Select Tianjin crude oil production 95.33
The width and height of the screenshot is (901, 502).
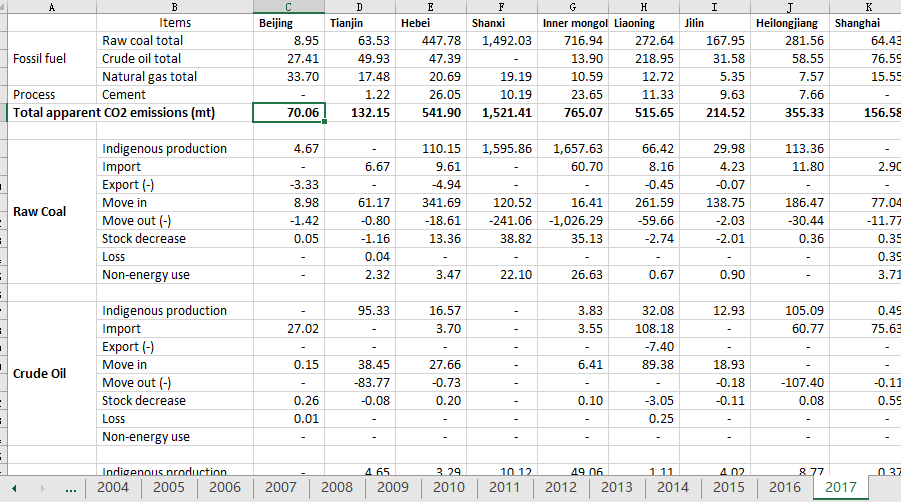coord(360,311)
